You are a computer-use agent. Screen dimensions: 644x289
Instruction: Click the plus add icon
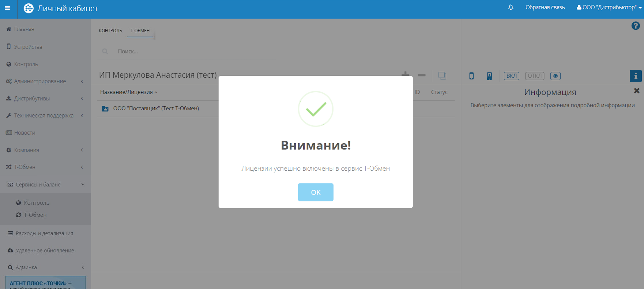(405, 75)
